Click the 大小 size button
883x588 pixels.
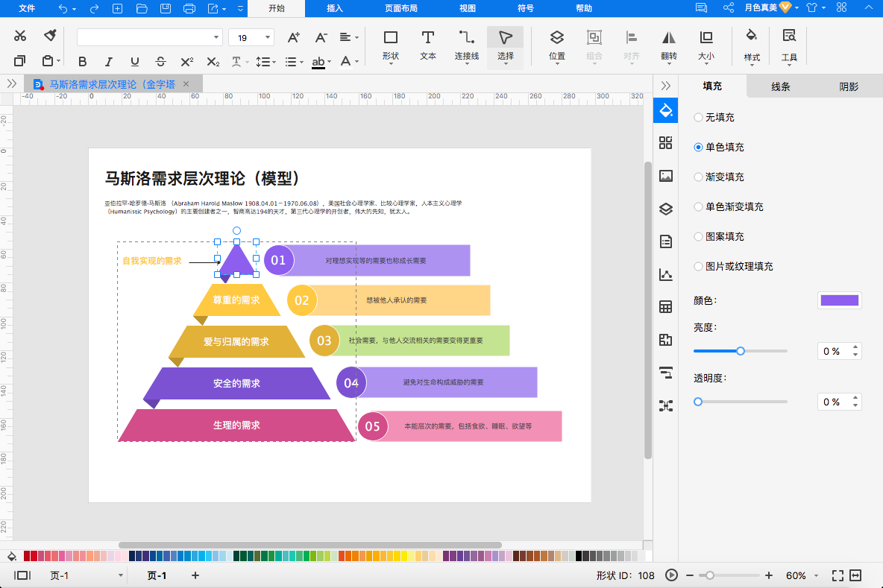point(706,45)
